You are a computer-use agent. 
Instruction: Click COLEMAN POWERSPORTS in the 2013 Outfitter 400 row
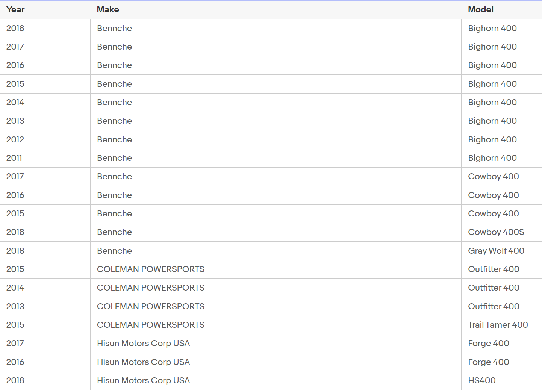151,306
